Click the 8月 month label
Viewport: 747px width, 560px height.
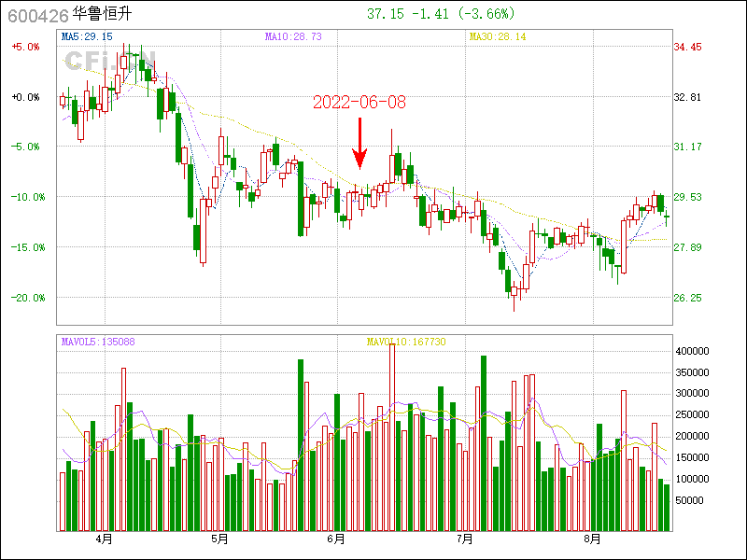click(593, 539)
